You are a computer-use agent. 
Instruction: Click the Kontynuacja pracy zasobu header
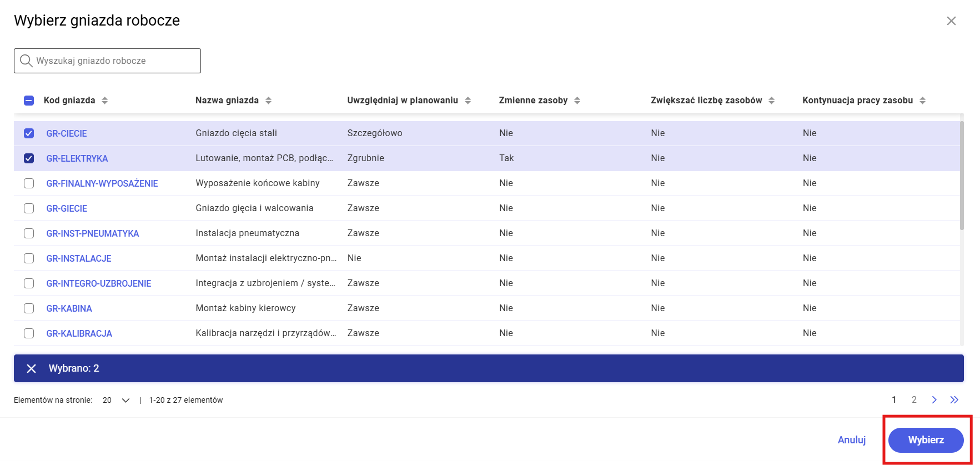coord(858,101)
